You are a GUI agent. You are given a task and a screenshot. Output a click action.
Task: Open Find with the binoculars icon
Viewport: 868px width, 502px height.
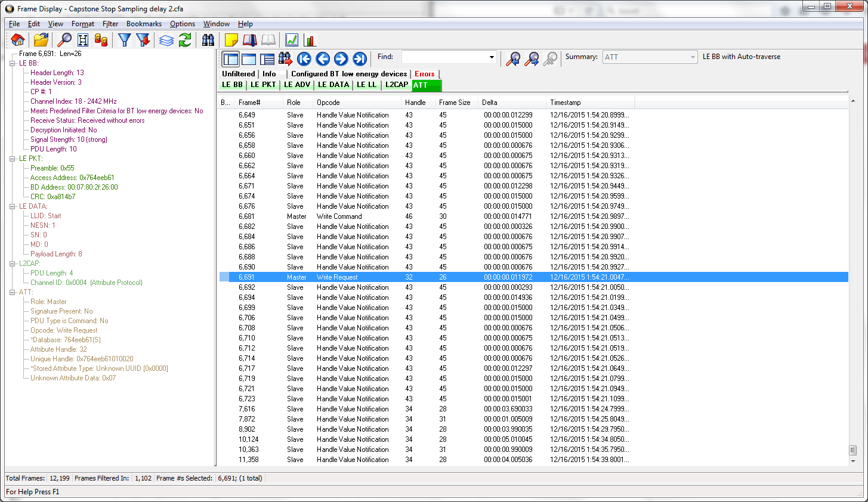pyautogui.click(x=207, y=40)
